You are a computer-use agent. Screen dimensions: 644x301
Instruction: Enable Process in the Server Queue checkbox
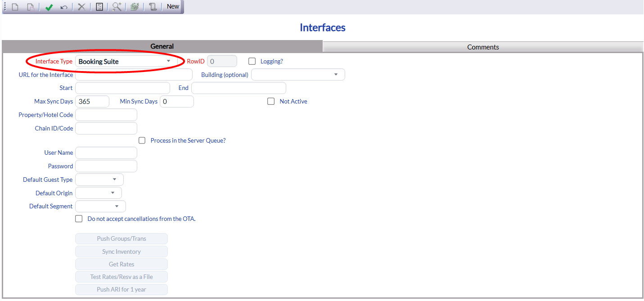[142, 140]
